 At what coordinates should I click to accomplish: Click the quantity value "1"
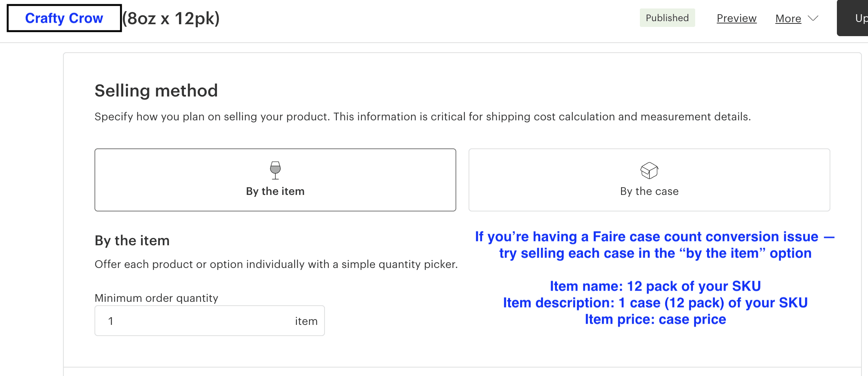(111, 321)
